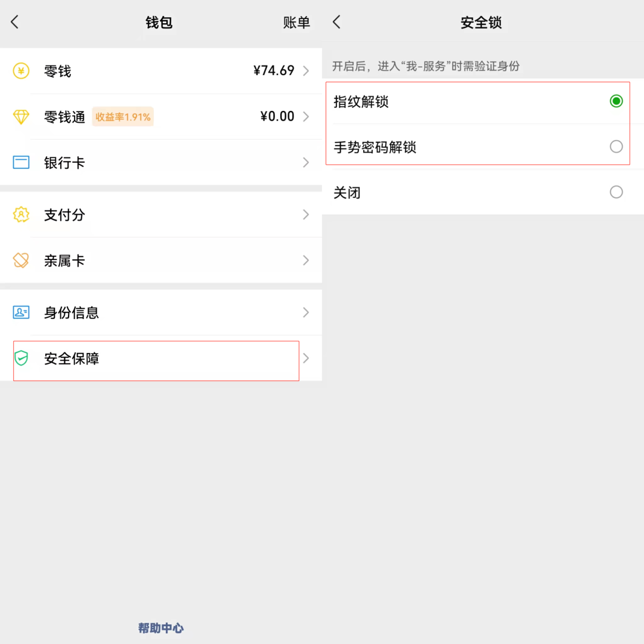Open the 帮助中心 link

click(161, 628)
